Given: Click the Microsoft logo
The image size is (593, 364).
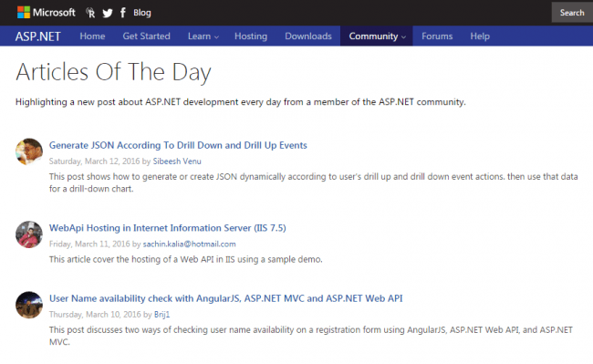Looking at the screenshot, I should coord(47,13).
